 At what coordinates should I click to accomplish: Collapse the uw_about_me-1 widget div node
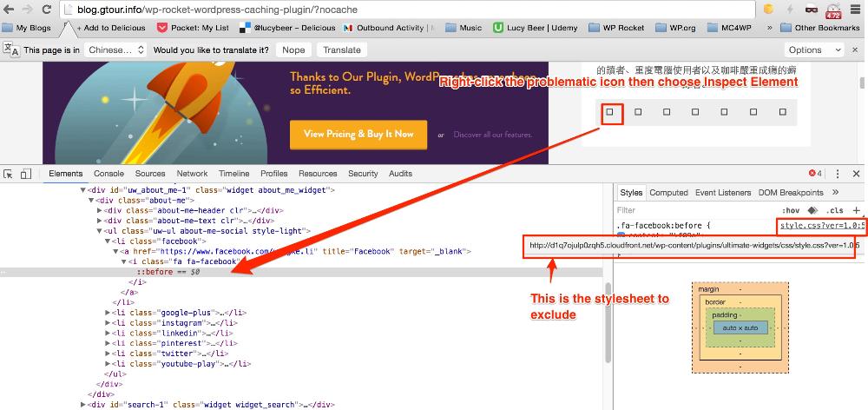pyautogui.click(x=83, y=190)
